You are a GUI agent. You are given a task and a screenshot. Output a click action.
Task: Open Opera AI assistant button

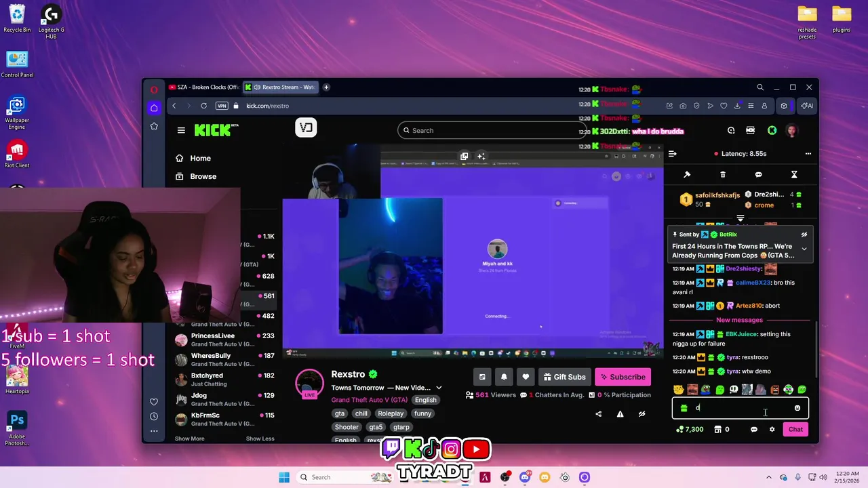pyautogui.click(x=807, y=106)
